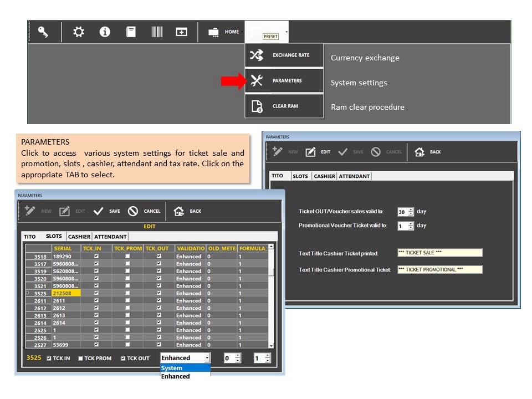Open settings gear icon in top toolbar
This screenshot has height=399, width=532.
coord(79,32)
